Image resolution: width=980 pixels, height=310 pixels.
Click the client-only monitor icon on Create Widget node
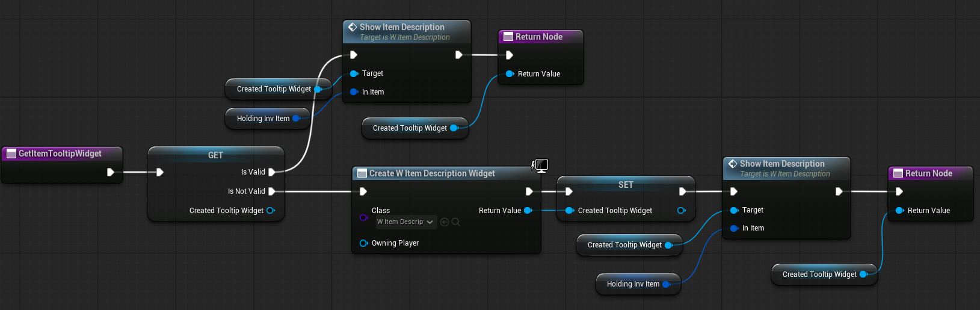tap(541, 165)
